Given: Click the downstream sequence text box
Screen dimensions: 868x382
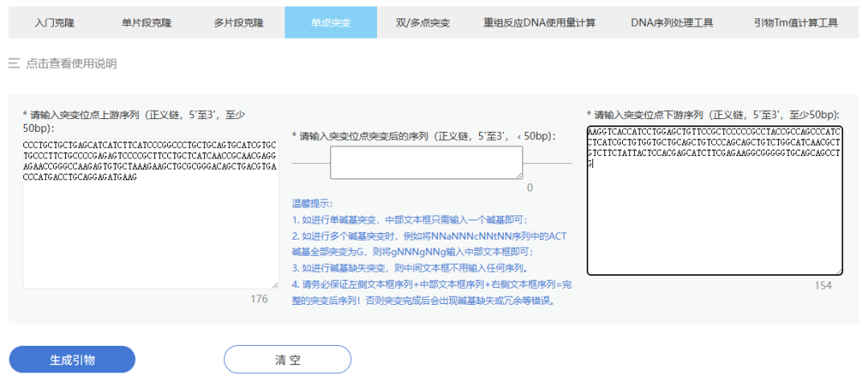Looking at the screenshot, I should 714,200.
